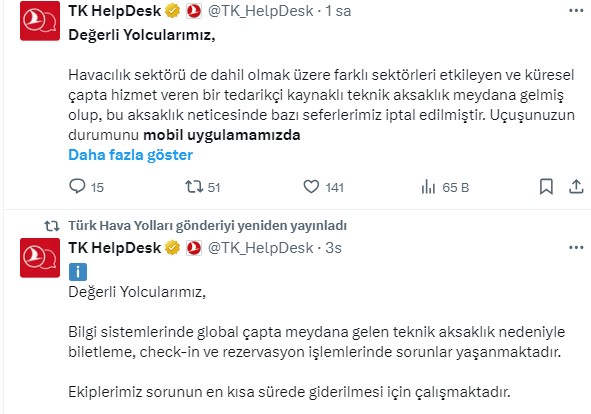The height and width of the screenshot is (414, 591).
Task: Repost the first tweet showing 51 reposts
Action: coord(202,187)
